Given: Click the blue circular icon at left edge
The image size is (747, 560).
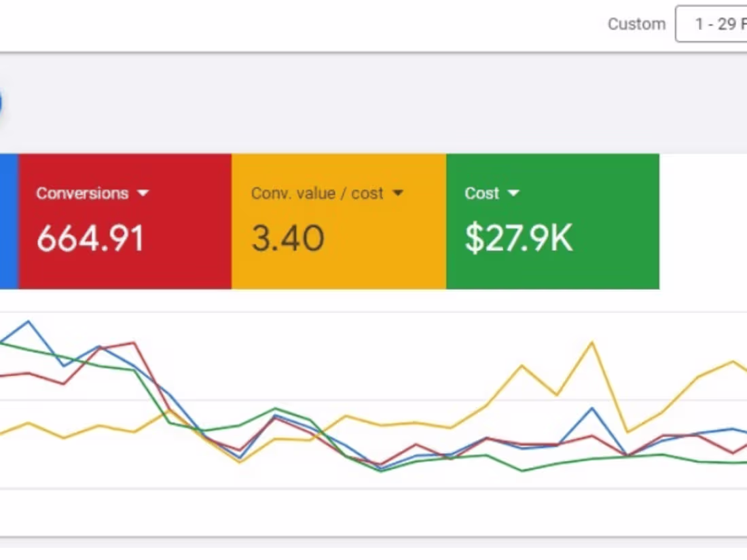Looking at the screenshot, I should pyautogui.click(x=3, y=102).
